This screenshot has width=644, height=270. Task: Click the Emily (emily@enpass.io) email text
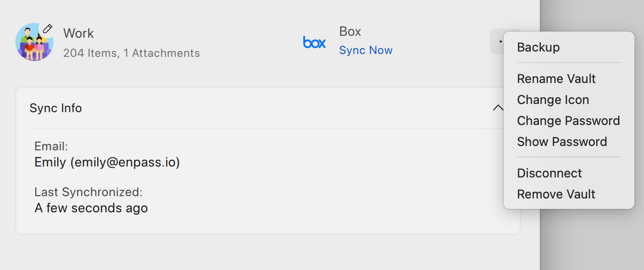point(107,163)
